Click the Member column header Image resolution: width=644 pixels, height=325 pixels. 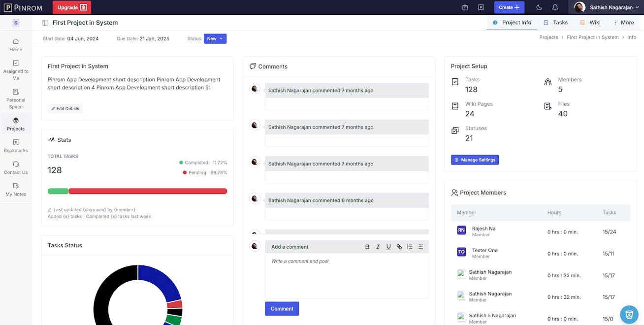(x=466, y=212)
